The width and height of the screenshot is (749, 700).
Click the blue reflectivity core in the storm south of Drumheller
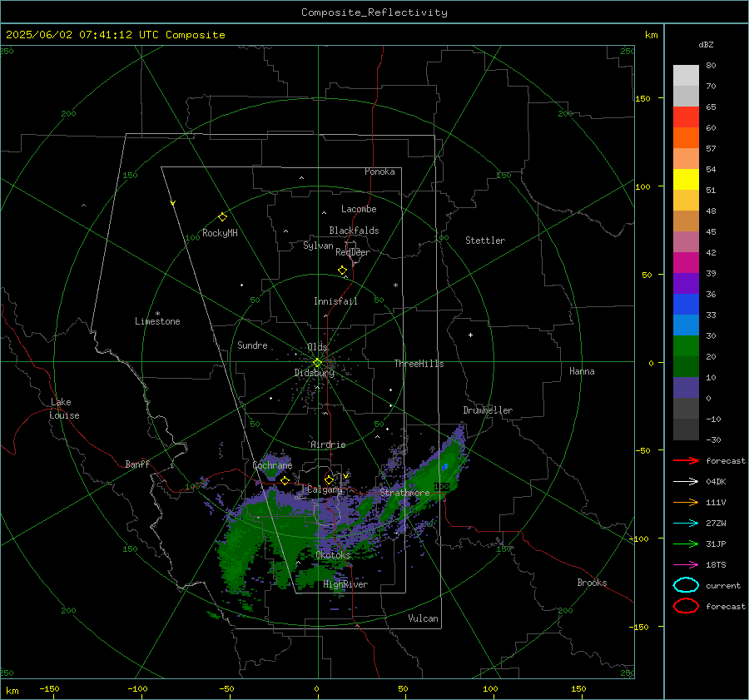tap(444, 467)
